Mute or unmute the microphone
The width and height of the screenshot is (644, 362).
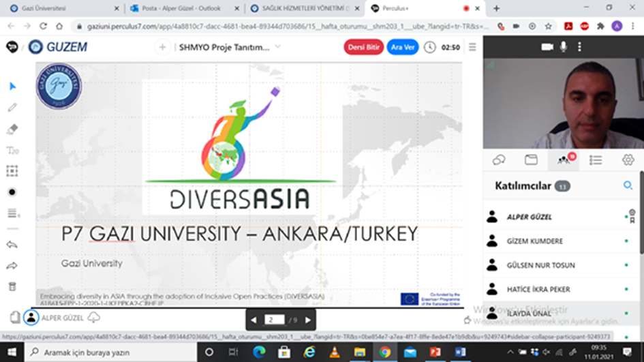pyautogui.click(x=564, y=47)
